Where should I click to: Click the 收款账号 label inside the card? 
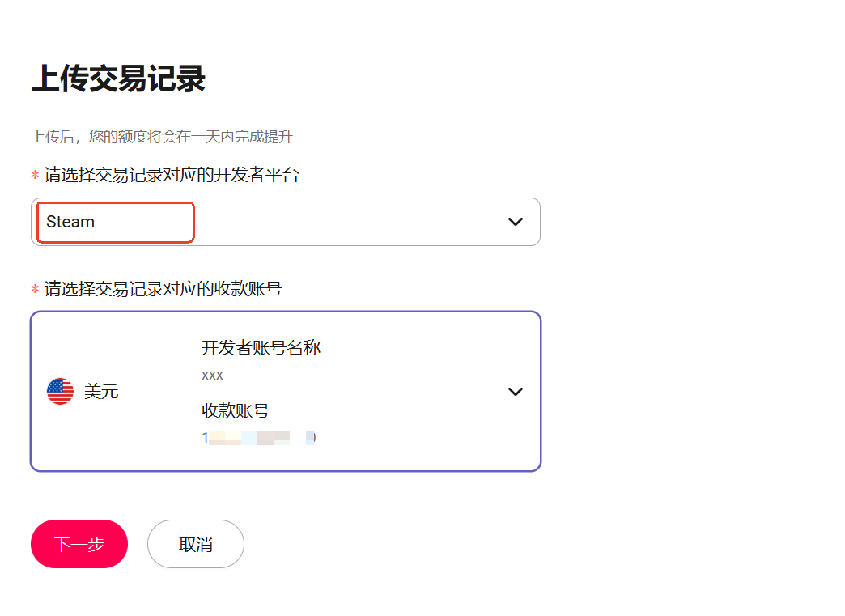pyautogui.click(x=235, y=411)
